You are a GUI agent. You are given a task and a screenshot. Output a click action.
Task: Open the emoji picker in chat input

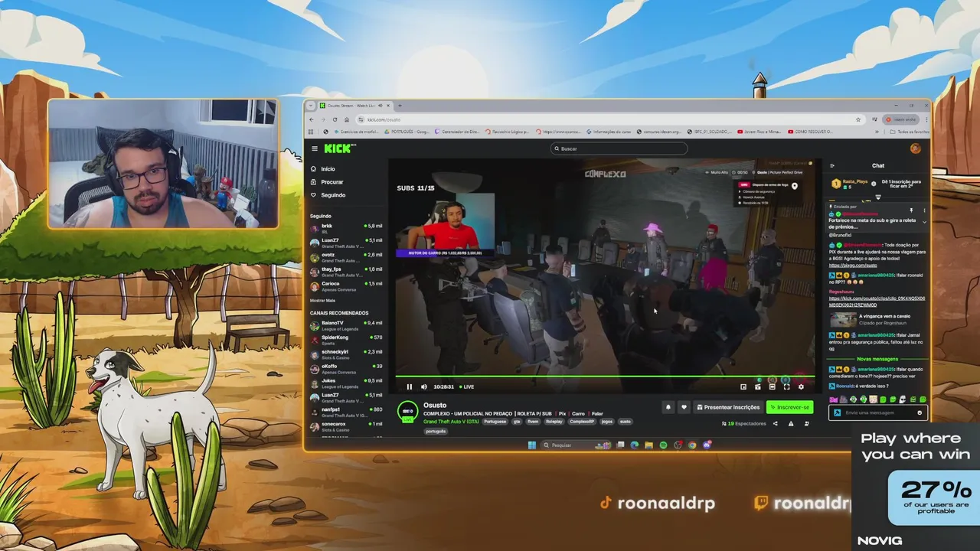coord(920,412)
